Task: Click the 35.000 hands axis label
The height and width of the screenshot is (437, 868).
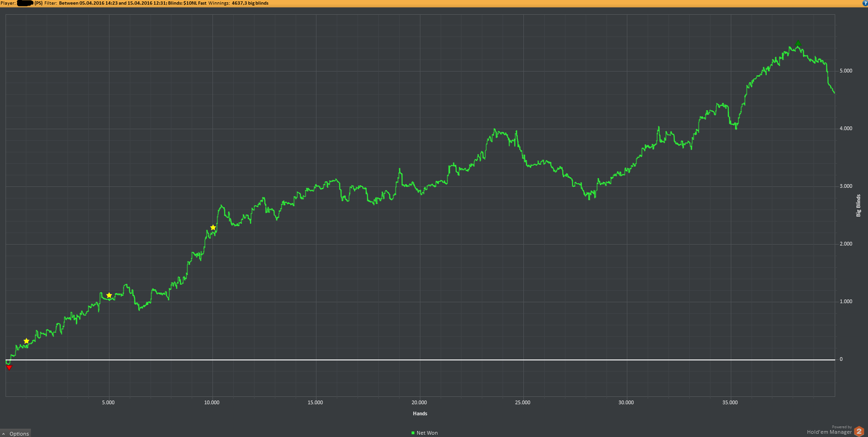Action: tap(730, 402)
